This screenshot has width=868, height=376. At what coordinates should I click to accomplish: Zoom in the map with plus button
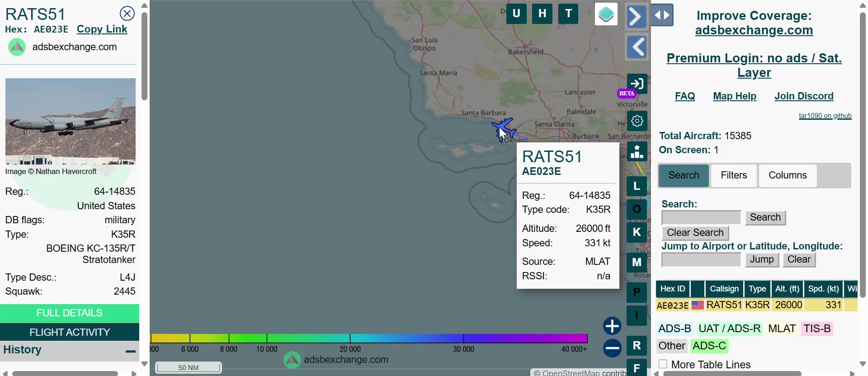612,326
